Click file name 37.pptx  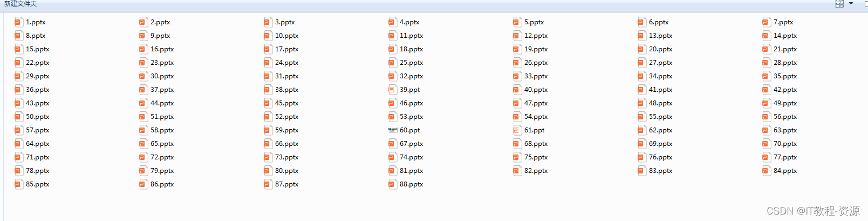(x=162, y=90)
